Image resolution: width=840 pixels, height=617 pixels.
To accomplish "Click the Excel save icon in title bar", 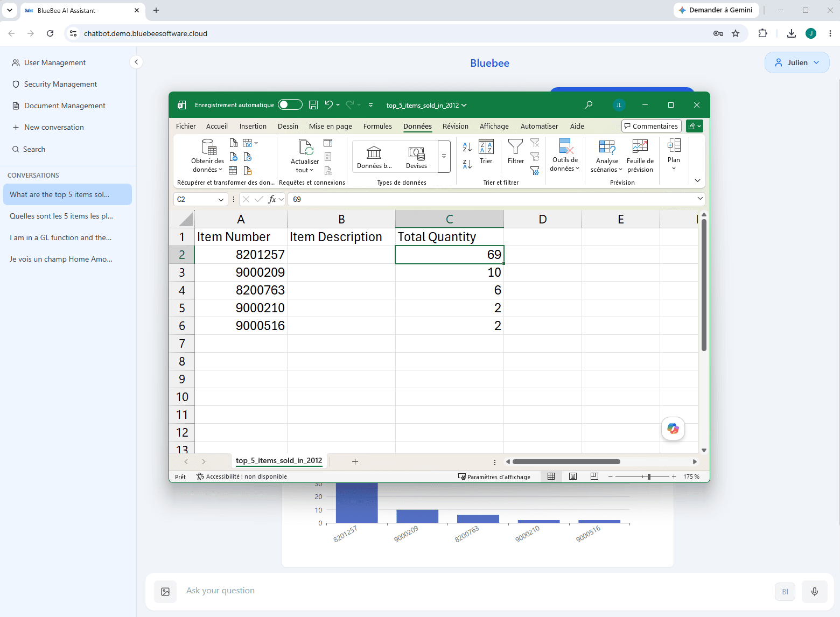I will tap(313, 105).
